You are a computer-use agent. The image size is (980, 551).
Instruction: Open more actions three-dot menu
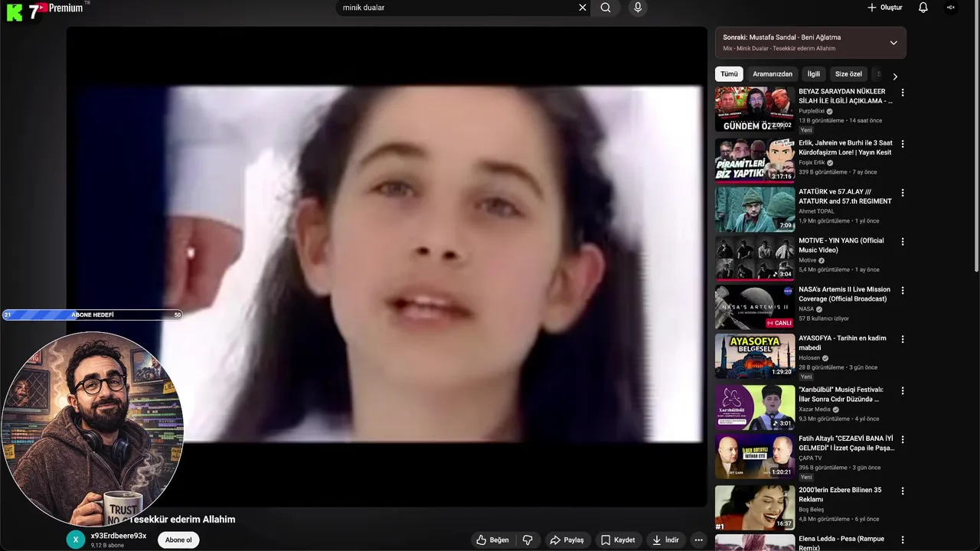[698, 540]
